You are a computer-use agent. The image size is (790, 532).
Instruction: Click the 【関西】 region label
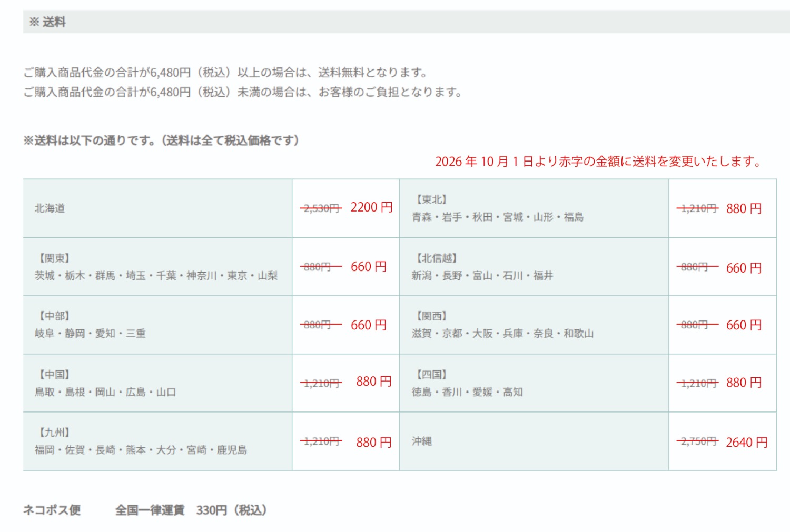[x=430, y=316]
